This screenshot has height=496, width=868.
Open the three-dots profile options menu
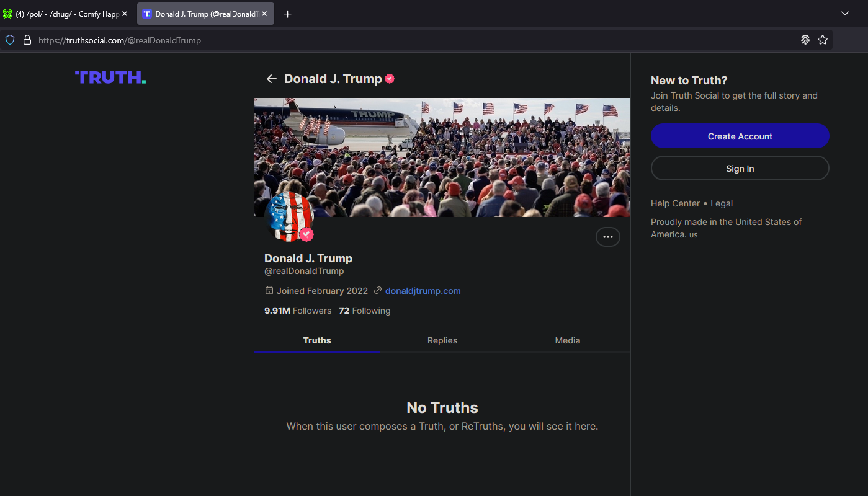[x=608, y=237]
